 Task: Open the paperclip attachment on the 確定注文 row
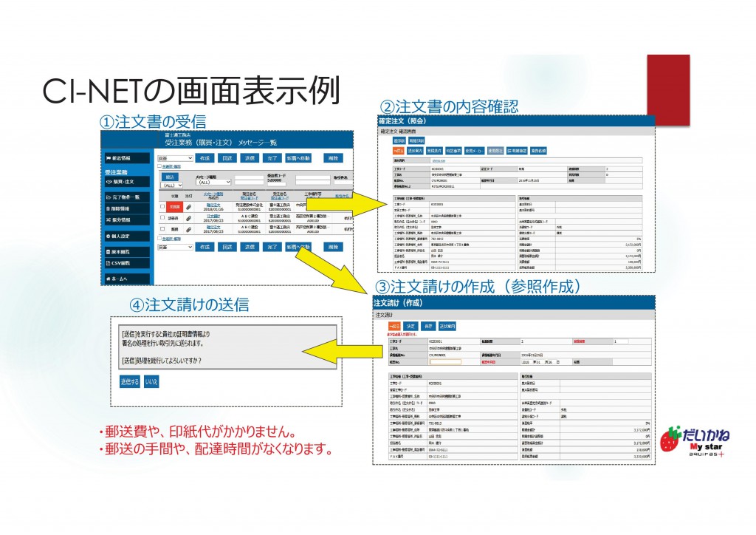pyautogui.click(x=188, y=207)
